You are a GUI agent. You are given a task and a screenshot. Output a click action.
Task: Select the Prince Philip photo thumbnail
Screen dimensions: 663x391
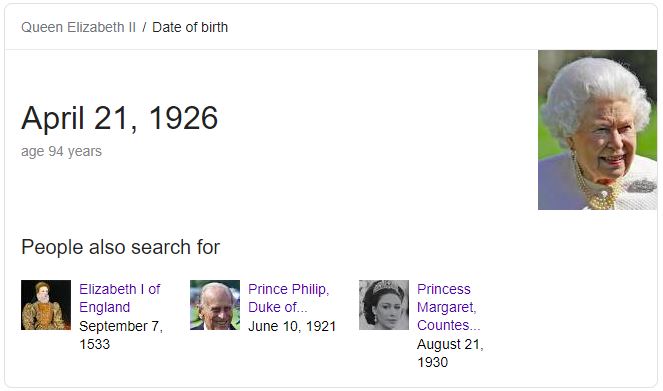(215, 305)
